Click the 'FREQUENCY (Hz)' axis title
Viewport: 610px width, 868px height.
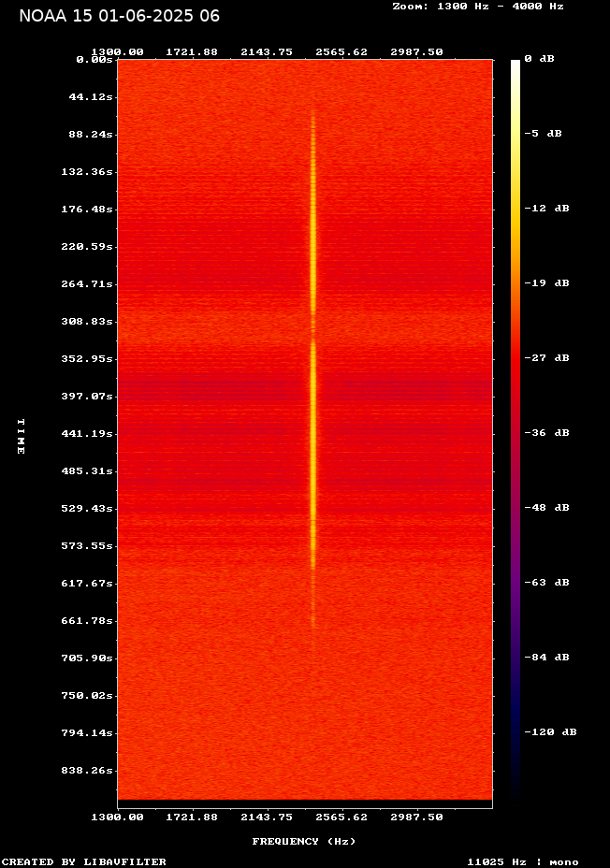pos(304,842)
